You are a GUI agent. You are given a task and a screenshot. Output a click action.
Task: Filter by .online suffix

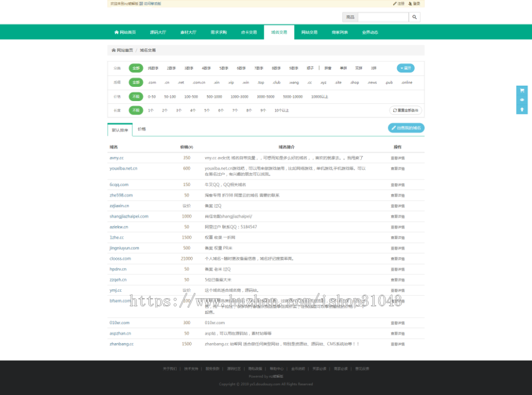pyautogui.click(x=407, y=82)
